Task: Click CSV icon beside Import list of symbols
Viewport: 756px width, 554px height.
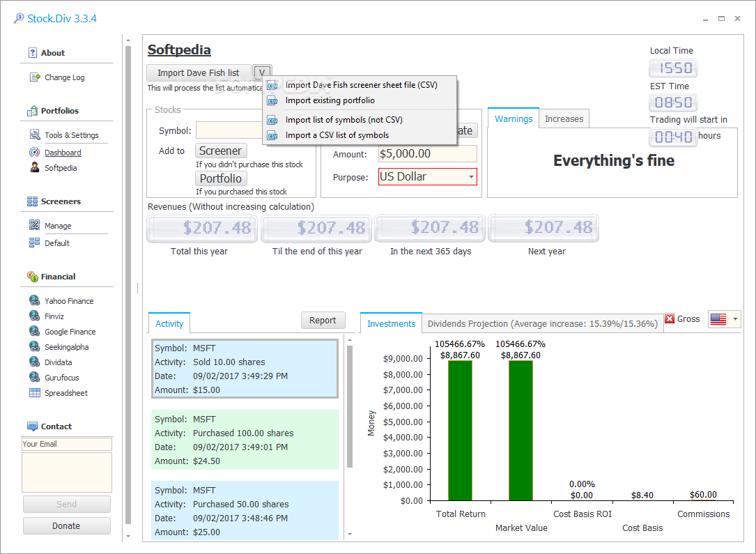Action: (273, 120)
